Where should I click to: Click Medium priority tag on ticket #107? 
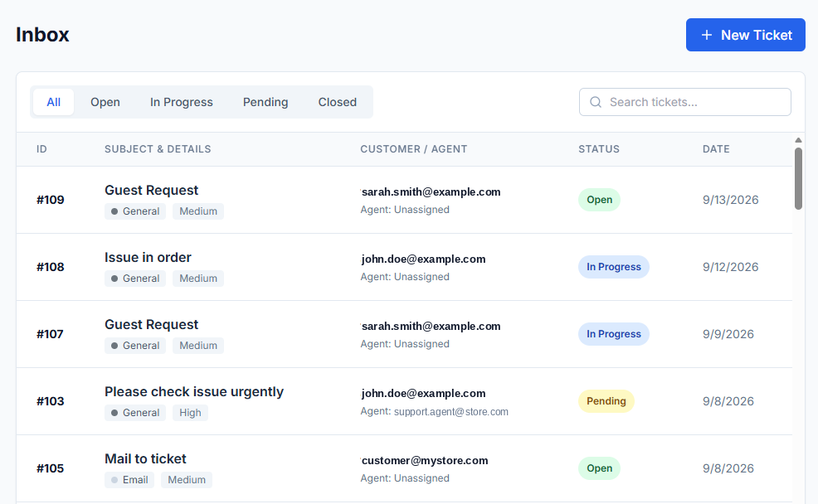click(198, 346)
